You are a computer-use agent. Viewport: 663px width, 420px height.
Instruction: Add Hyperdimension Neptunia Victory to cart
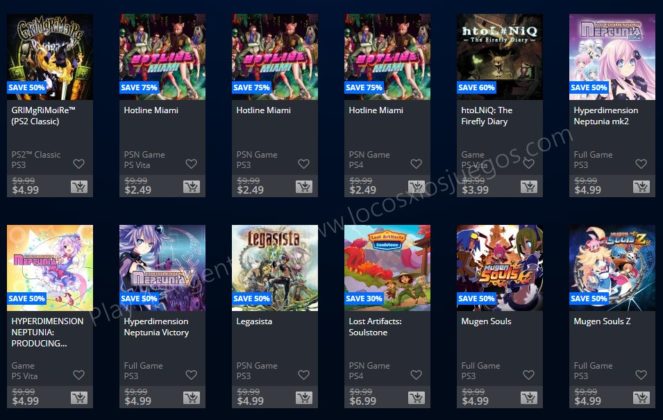[192, 398]
